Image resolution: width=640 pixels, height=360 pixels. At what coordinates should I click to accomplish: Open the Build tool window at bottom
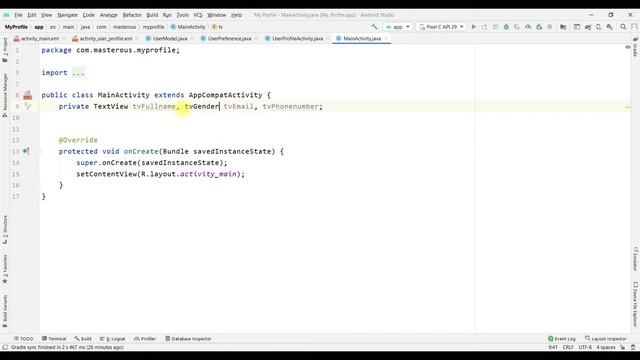[83, 339]
